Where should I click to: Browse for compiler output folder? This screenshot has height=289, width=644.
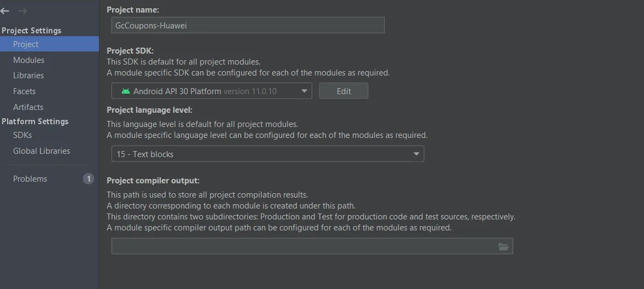coord(504,247)
